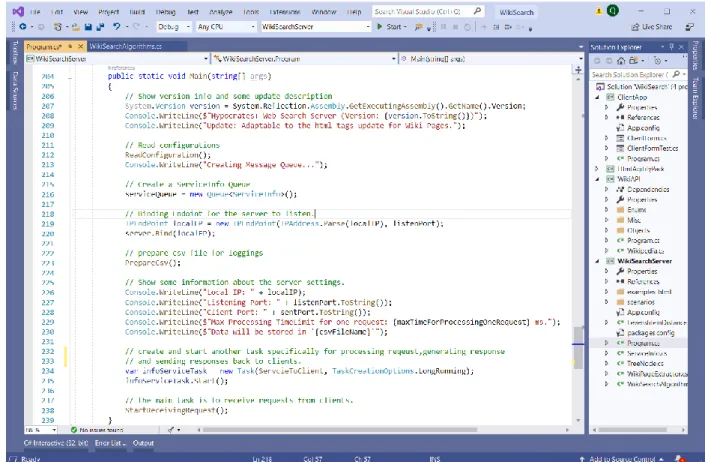Open the View menu
This screenshot has width=705, height=462.
pyautogui.click(x=80, y=12)
